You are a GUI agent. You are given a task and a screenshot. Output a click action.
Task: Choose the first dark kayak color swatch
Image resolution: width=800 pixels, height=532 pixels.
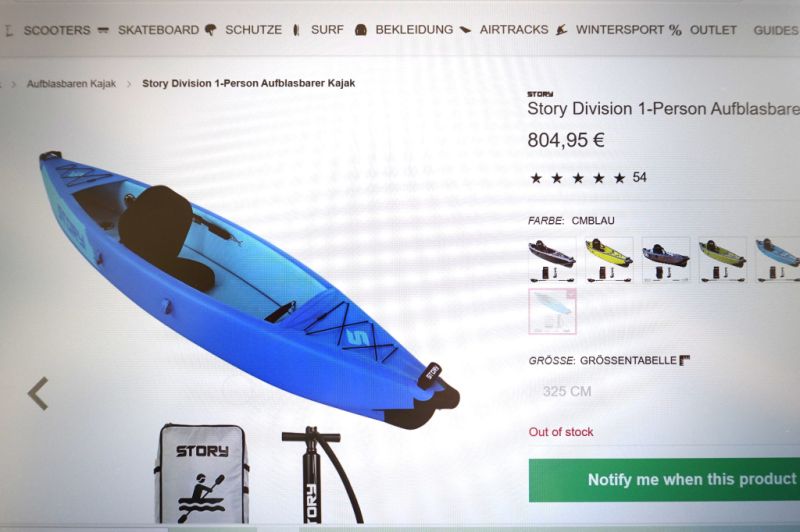click(x=552, y=260)
